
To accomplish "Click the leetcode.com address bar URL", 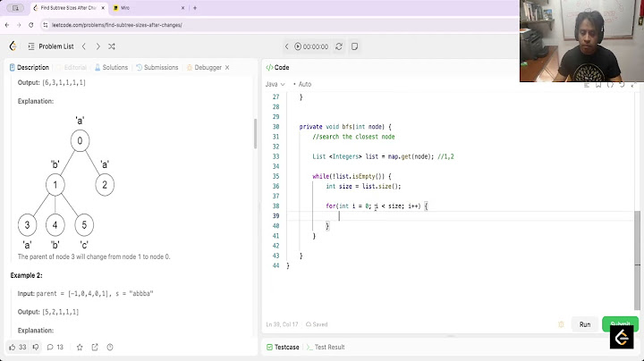I will tap(117, 25).
